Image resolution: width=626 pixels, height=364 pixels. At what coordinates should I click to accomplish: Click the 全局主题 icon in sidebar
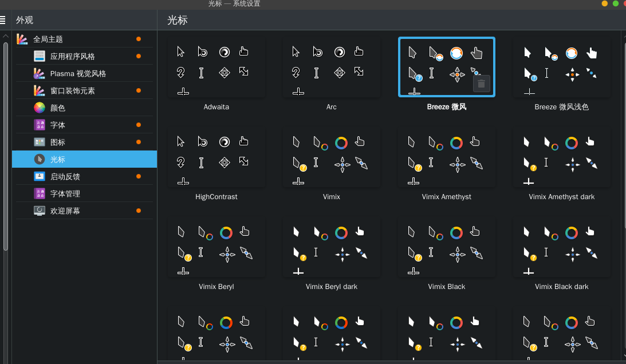(x=22, y=39)
